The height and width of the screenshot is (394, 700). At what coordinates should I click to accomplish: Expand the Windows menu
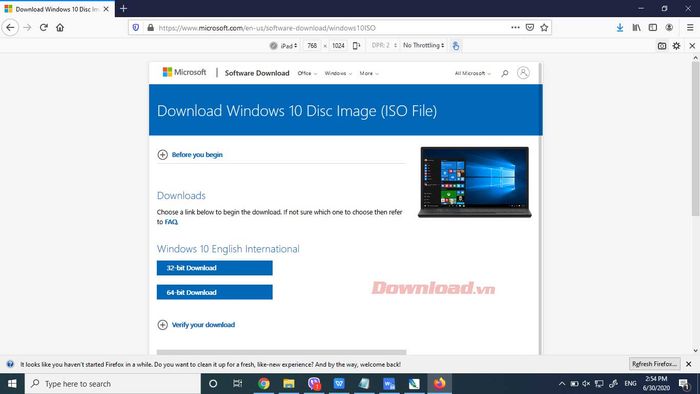(x=338, y=73)
